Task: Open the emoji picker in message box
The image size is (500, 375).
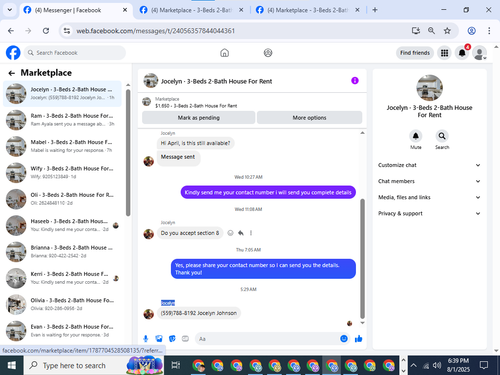Action: point(344,339)
